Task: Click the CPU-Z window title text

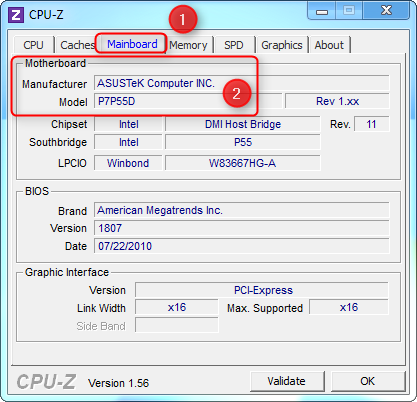Action: (46, 15)
